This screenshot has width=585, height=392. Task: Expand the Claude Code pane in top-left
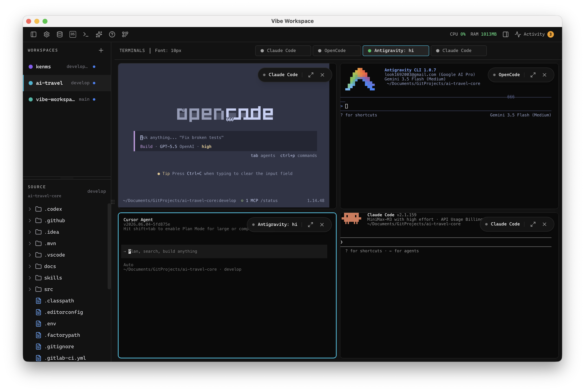311,75
